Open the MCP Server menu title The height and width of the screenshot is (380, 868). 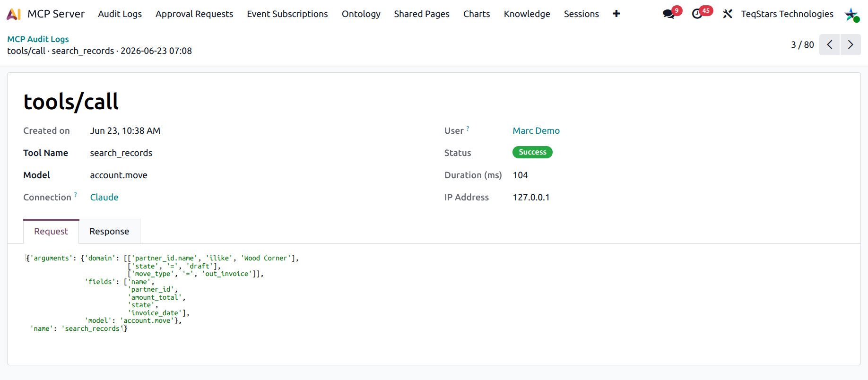[x=56, y=14]
